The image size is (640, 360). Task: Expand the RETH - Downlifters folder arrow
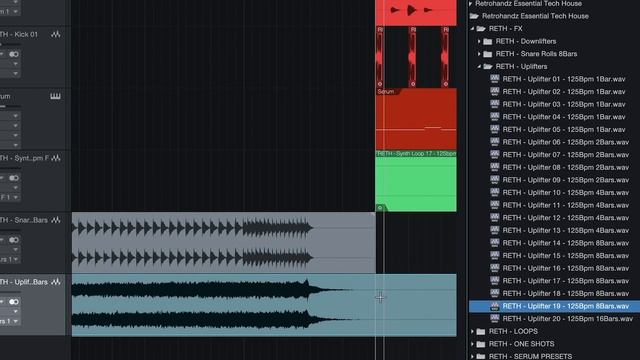(479, 41)
